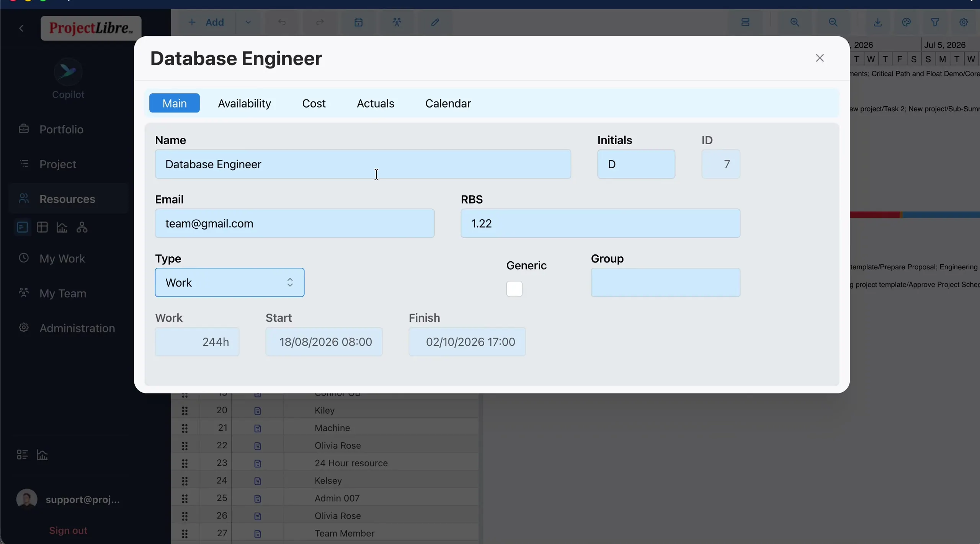Expand the Add button dropdown arrow
The width and height of the screenshot is (980, 544).
pyautogui.click(x=248, y=22)
